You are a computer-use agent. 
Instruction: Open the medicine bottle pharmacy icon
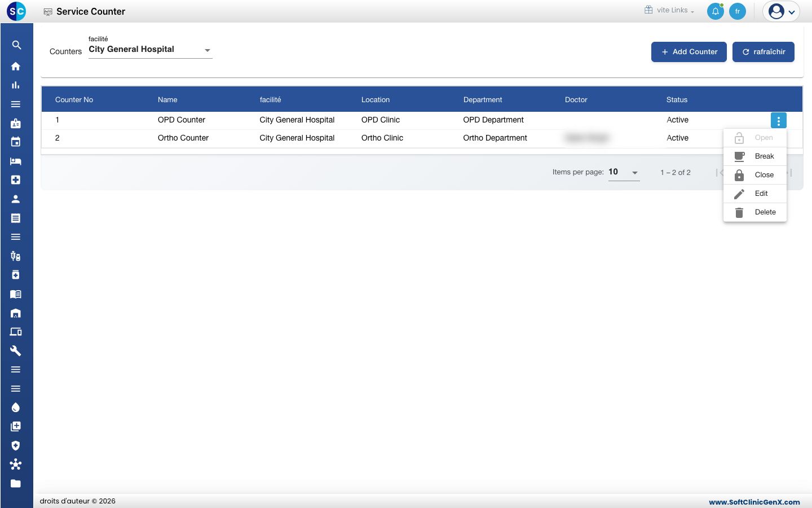coord(16,275)
